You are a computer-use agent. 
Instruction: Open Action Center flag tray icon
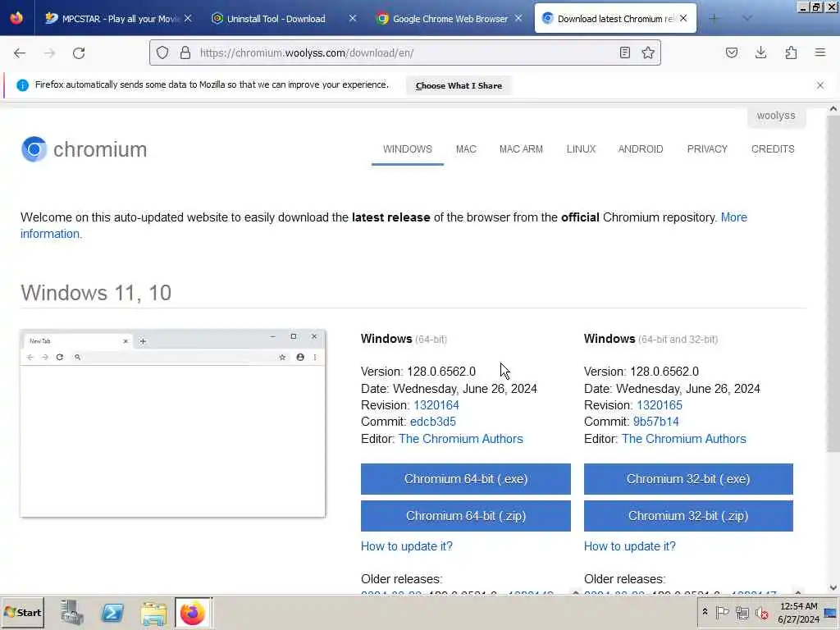click(x=722, y=612)
